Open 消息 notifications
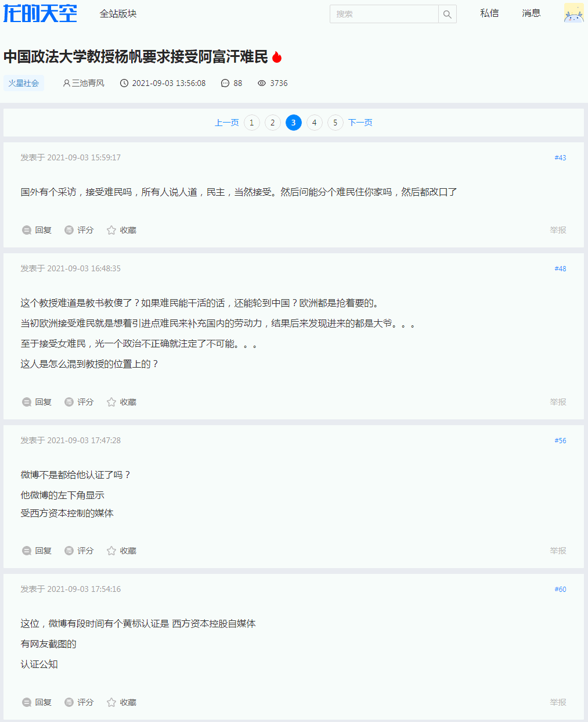The width and height of the screenshot is (588, 722). click(531, 13)
